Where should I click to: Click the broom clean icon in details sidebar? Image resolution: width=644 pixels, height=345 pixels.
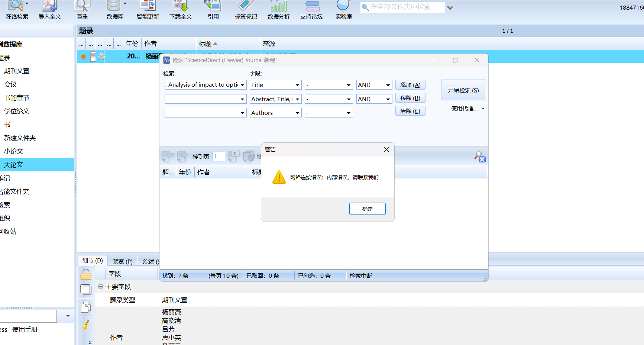(85, 325)
